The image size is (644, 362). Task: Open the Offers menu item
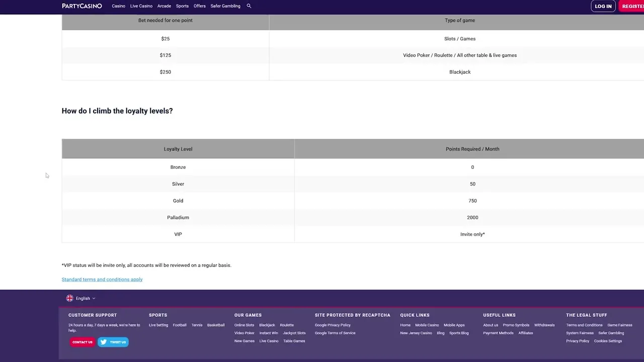[x=200, y=6]
